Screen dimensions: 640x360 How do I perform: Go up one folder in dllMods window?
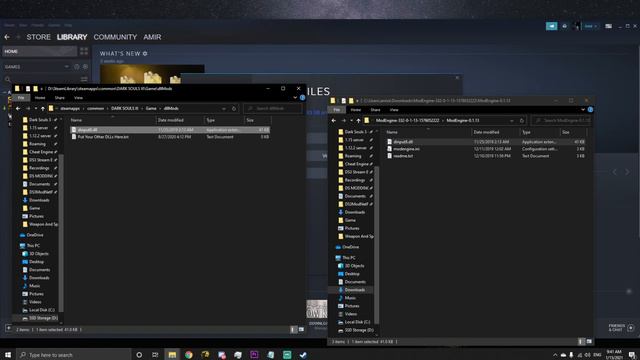[42, 109]
